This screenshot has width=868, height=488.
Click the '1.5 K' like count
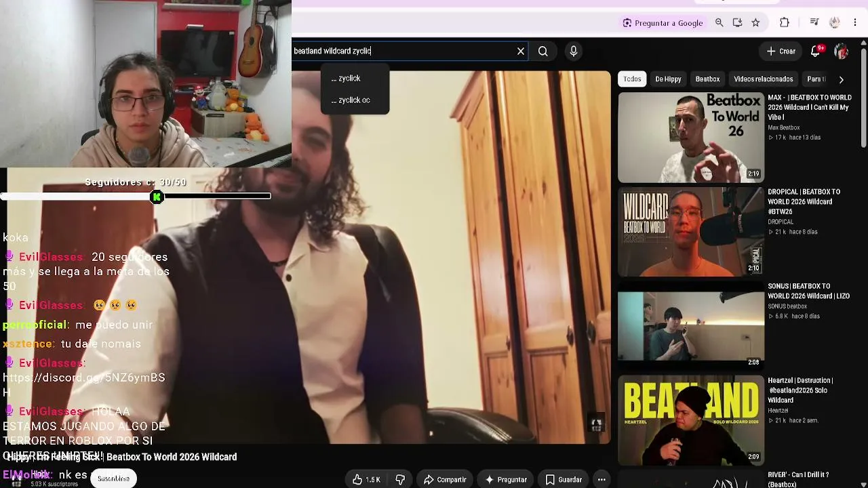(373, 479)
